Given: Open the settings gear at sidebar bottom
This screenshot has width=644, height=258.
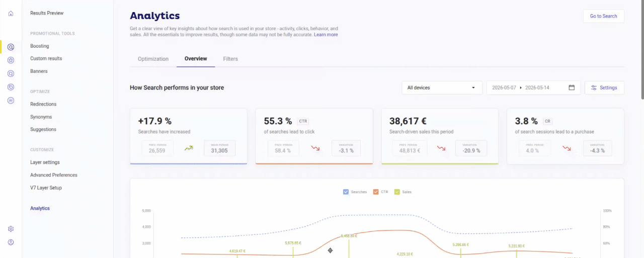Looking at the screenshot, I should 11,229.
